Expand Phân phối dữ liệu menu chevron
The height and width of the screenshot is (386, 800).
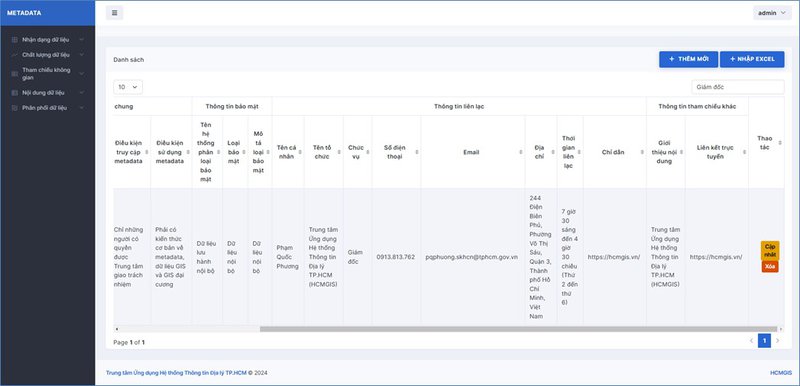[82, 108]
